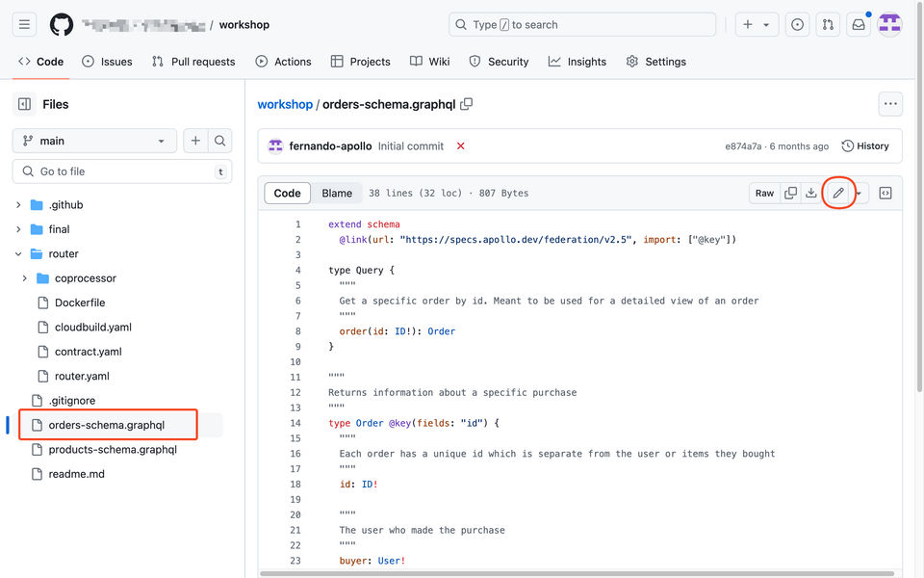Screen dimensions: 924x578
Task: Open fernando-apollo author link
Action: (330, 145)
